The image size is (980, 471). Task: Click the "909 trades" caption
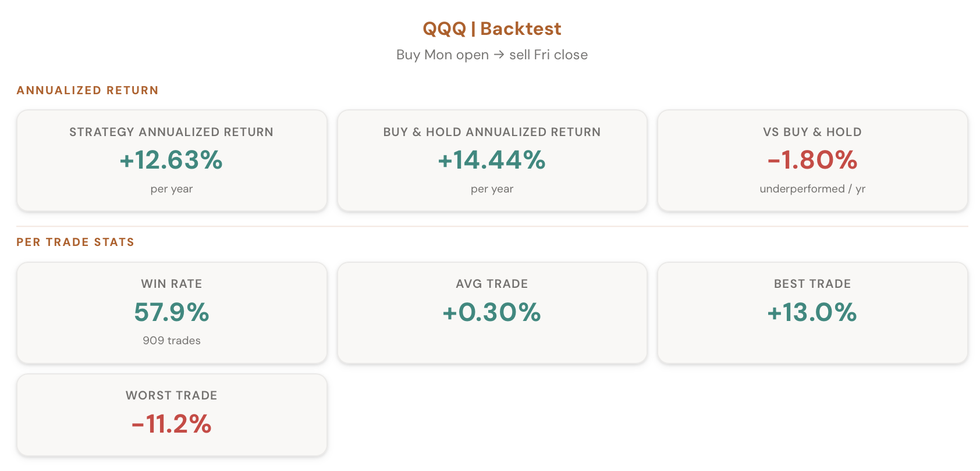click(171, 341)
